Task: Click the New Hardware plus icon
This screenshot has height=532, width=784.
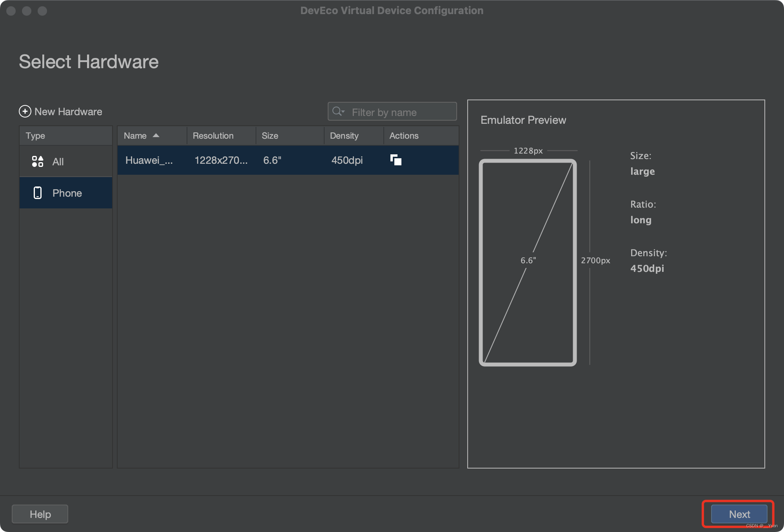Action: point(25,112)
